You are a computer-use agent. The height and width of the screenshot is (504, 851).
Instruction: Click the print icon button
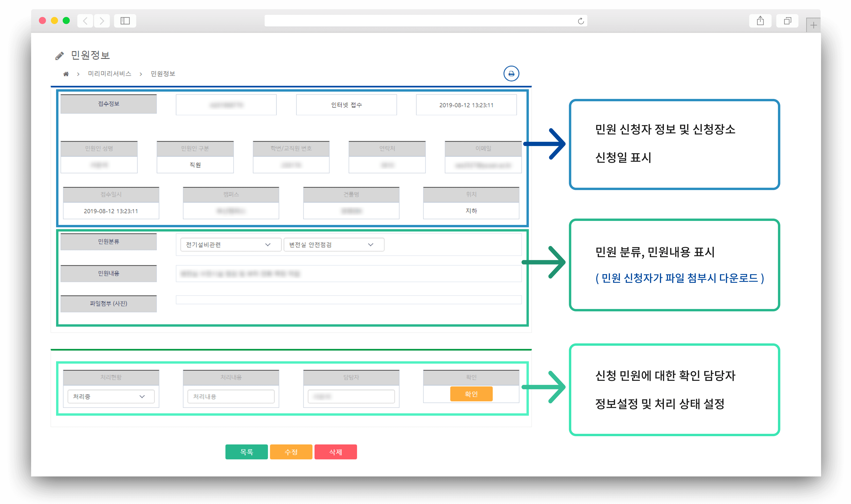tap(511, 73)
